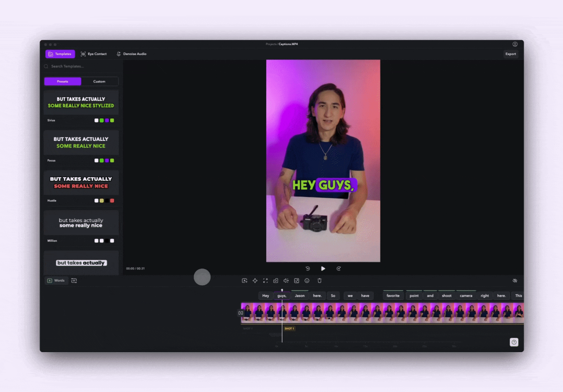Viewport: 563px width, 392px height.
Task: Switch to Words view mode
Action: click(56, 281)
